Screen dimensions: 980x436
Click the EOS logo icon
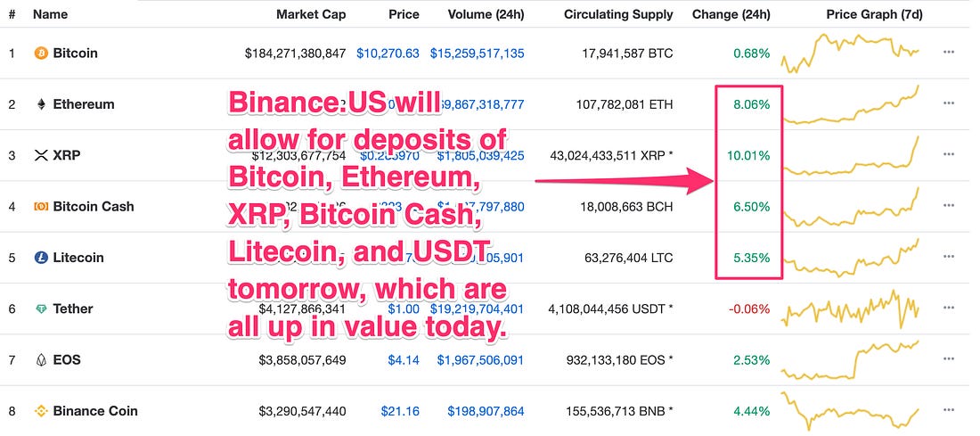pyautogui.click(x=41, y=360)
